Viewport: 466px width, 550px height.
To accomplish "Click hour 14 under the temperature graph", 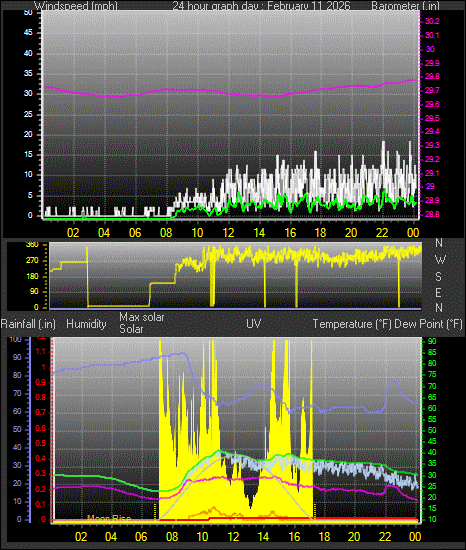I will [263, 537].
